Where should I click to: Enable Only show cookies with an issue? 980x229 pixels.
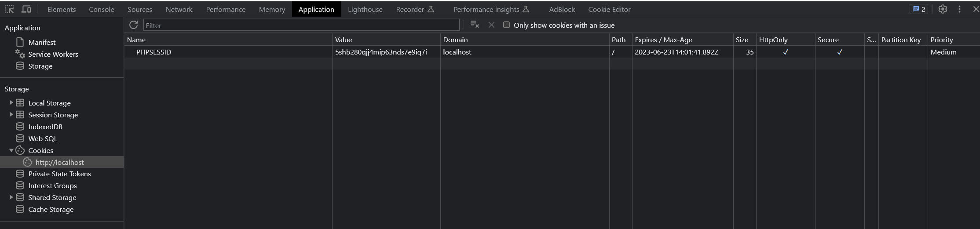pyautogui.click(x=506, y=25)
